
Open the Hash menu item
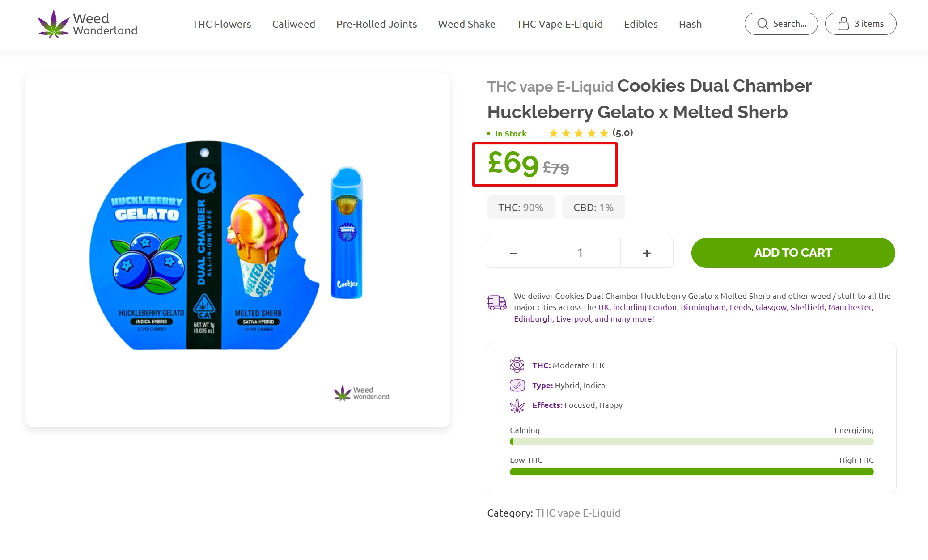[690, 24]
